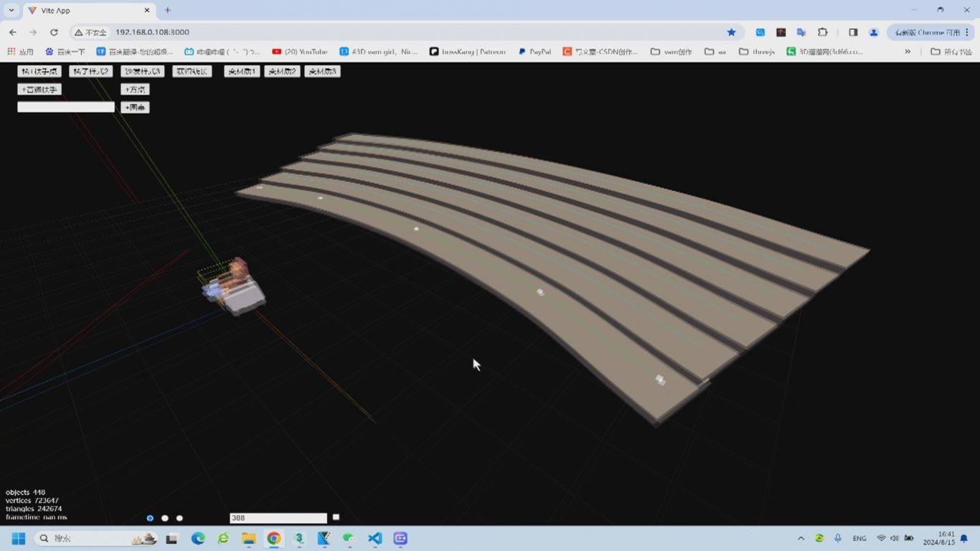Click the '+' armrest button on second row
This screenshot has width=980, height=551.
point(39,90)
